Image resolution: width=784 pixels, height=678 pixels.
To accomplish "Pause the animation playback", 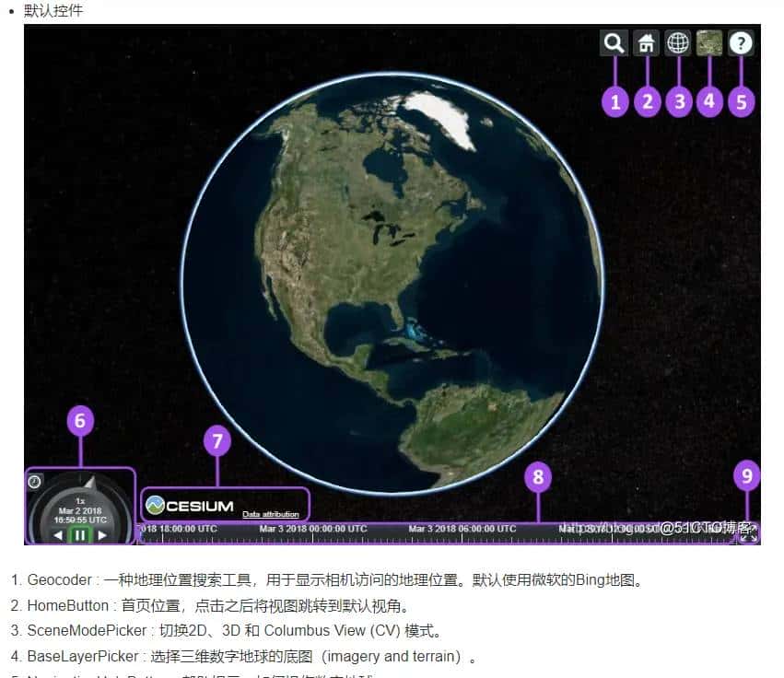I will pyautogui.click(x=81, y=534).
